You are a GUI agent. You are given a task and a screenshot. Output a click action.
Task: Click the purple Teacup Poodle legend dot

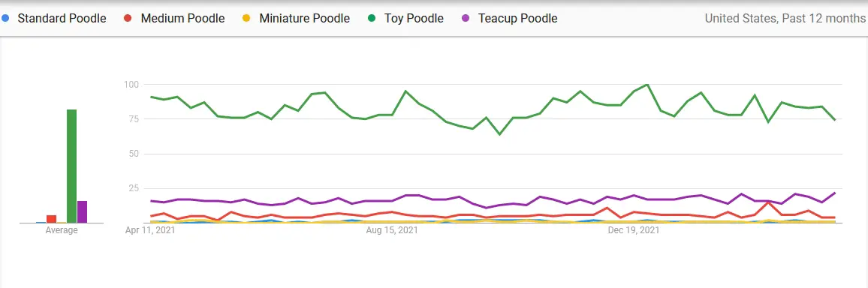[x=466, y=18]
